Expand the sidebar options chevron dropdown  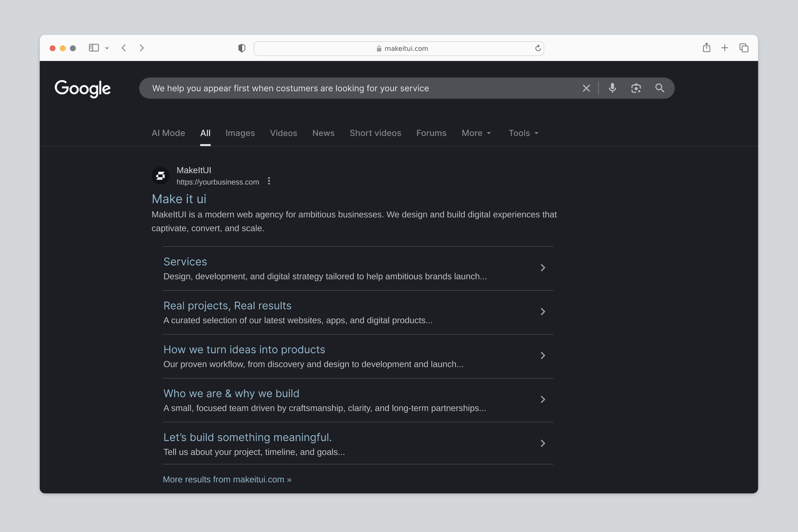pyautogui.click(x=107, y=48)
